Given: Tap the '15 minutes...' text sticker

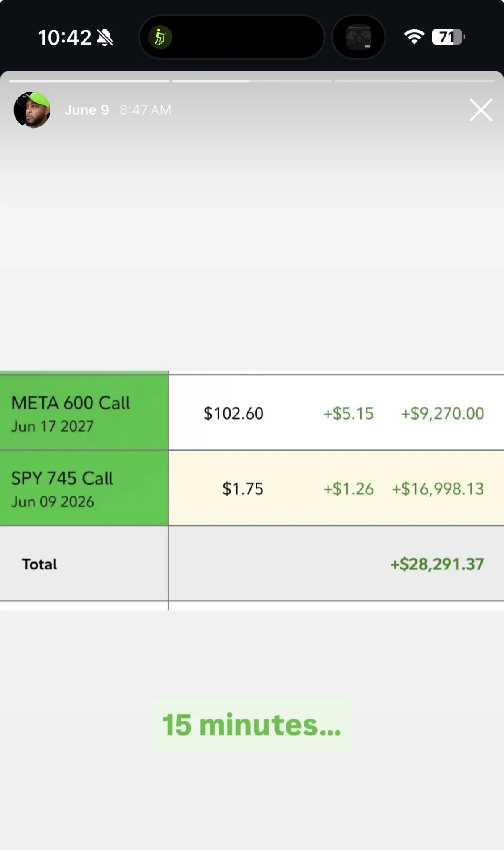Looking at the screenshot, I should pyautogui.click(x=252, y=724).
